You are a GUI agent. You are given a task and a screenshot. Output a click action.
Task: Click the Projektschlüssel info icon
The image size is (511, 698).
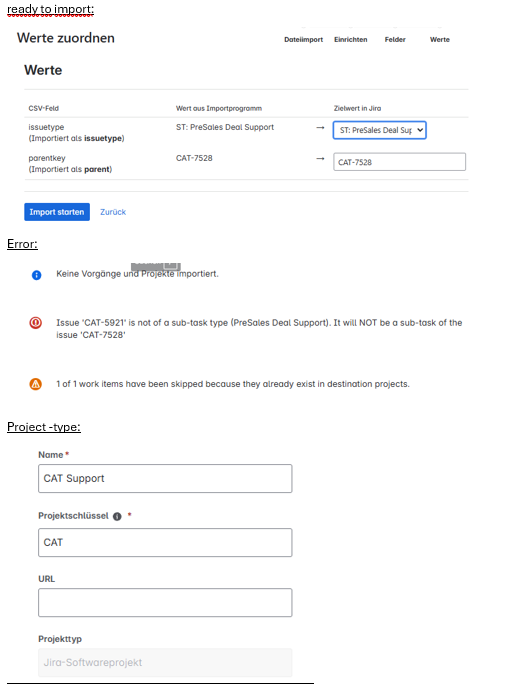point(117,516)
